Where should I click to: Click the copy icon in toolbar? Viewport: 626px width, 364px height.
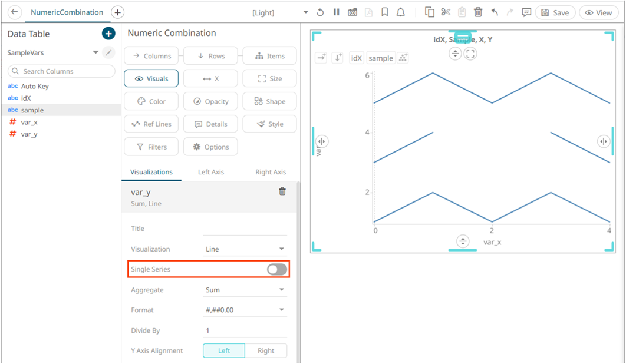pos(430,12)
